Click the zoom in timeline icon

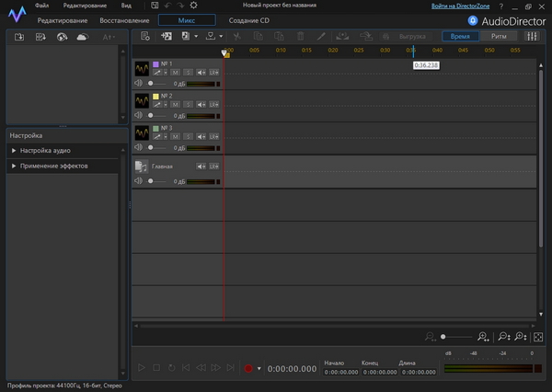coord(483,338)
